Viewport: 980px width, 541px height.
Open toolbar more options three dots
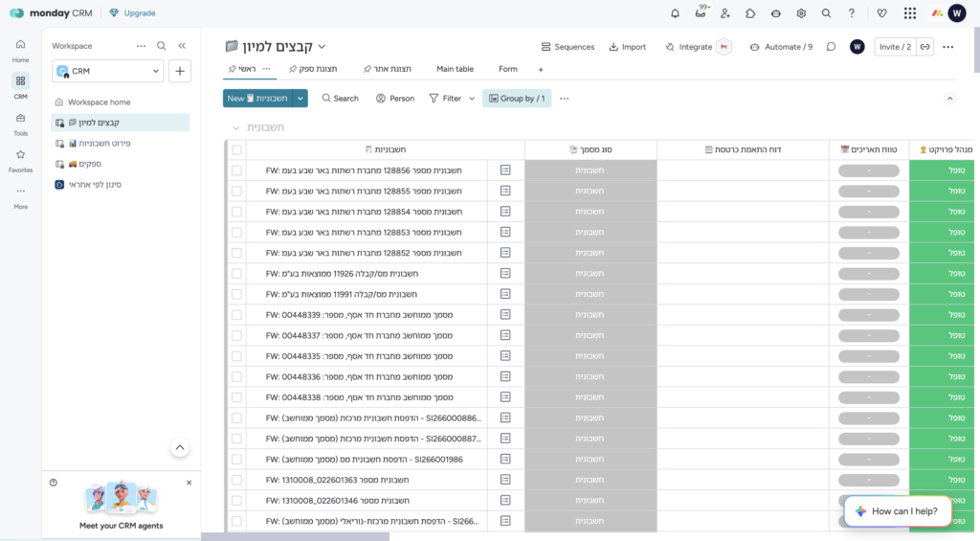(x=565, y=99)
